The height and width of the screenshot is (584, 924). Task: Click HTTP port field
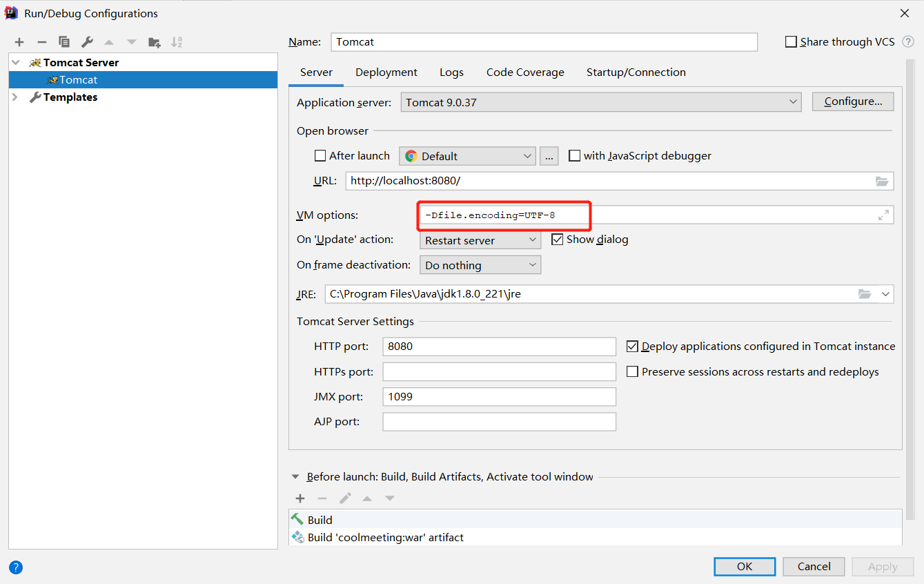click(500, 347)
